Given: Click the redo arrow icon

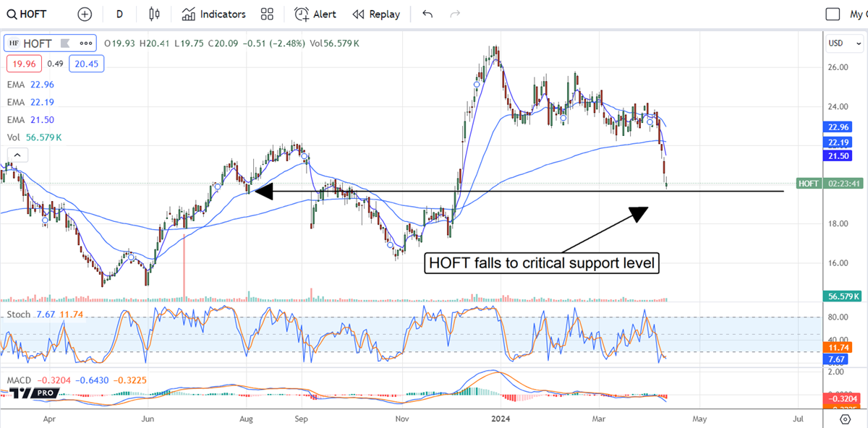Looking at the screenshot, I should pos(455,14).
